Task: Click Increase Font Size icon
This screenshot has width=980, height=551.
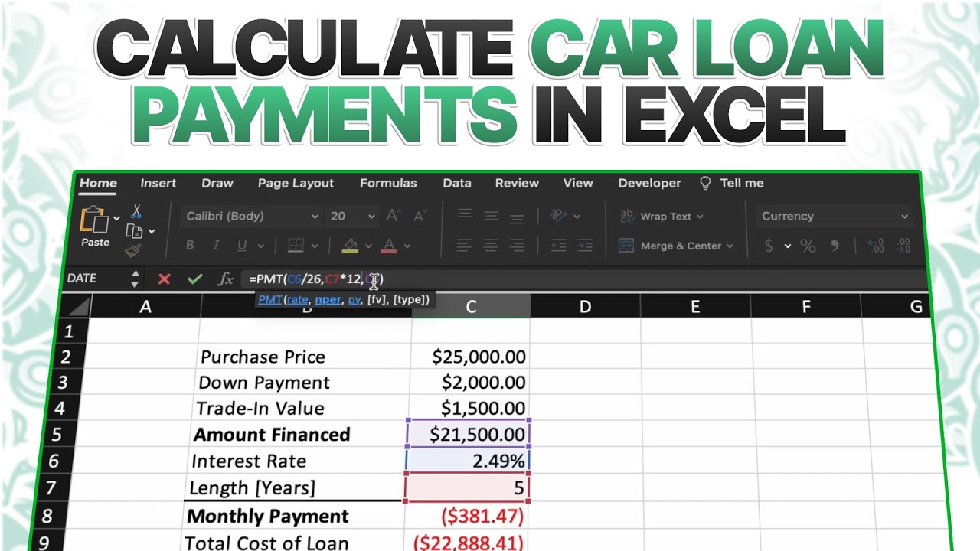Action: point(393,217)
